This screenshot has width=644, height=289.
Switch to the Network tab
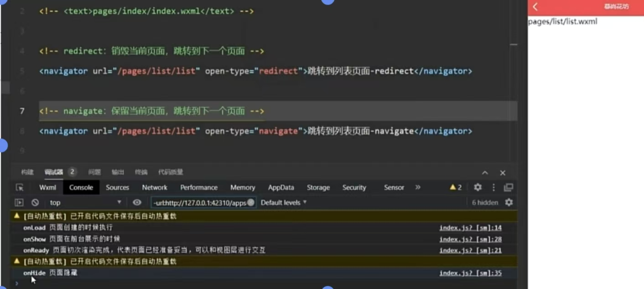coord(155,188)
